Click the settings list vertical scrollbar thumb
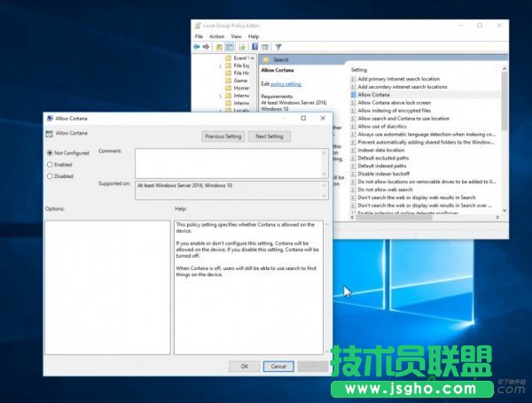 coord(505,101)
